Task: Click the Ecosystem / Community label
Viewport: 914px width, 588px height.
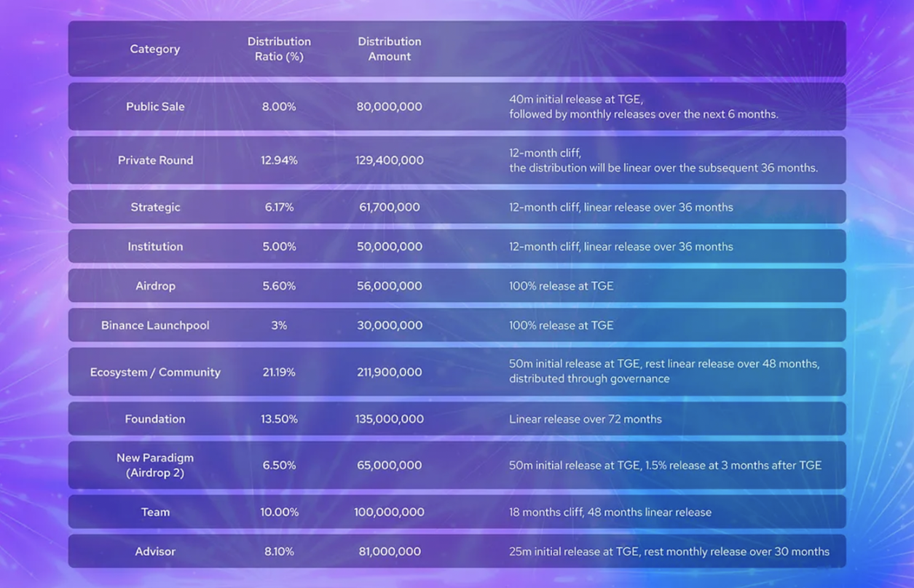Action: pos(155,372)
